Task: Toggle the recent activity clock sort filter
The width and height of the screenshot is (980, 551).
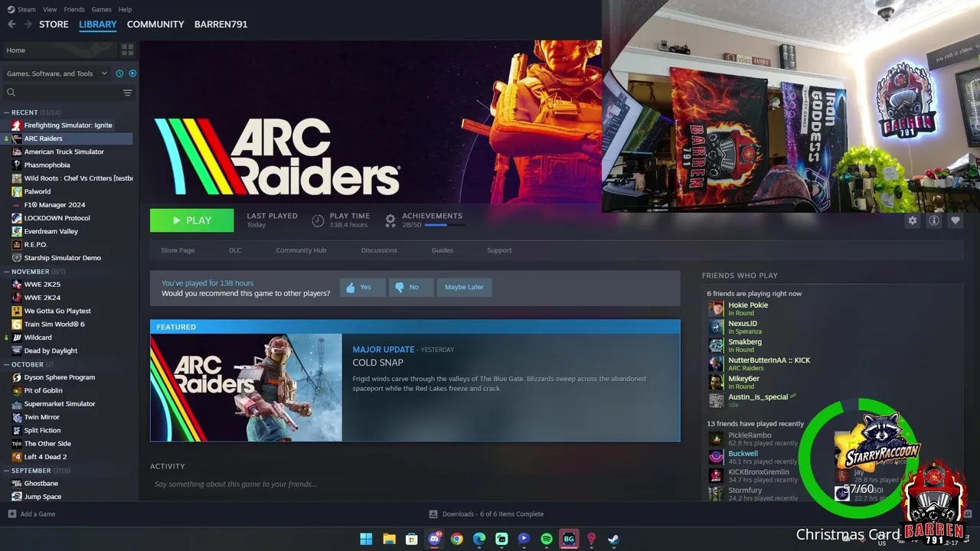Action: (x=119, y=73)
